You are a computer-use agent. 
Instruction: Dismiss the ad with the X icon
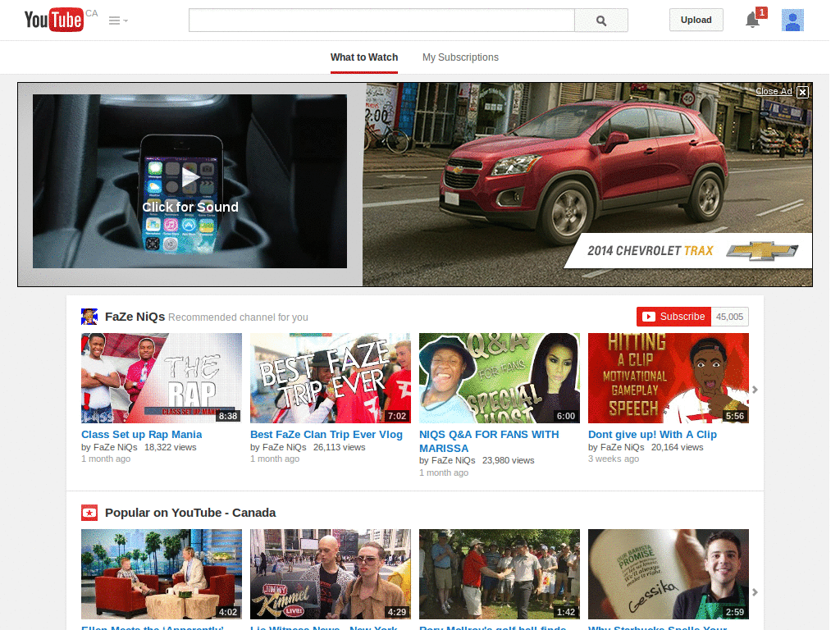pos(802,92)
